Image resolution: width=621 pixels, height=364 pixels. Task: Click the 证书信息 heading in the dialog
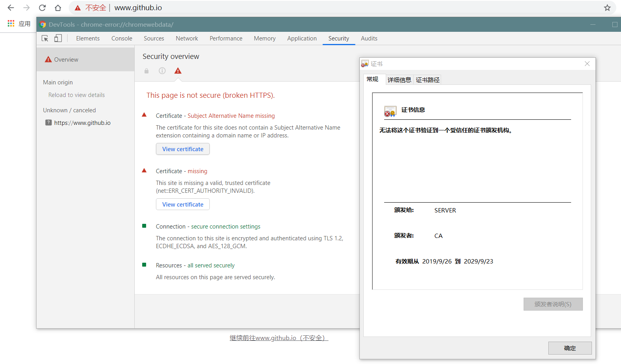click(413, 110)
